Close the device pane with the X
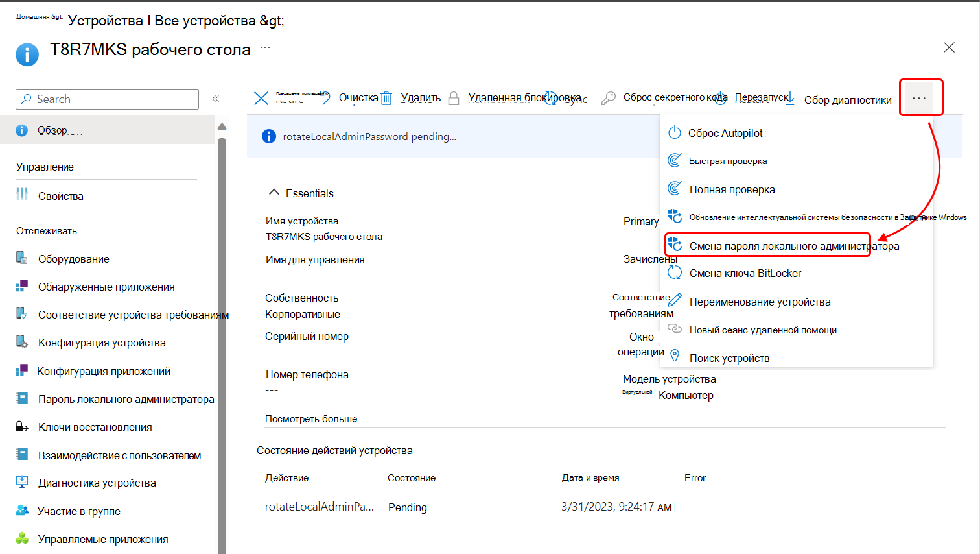 949,47
